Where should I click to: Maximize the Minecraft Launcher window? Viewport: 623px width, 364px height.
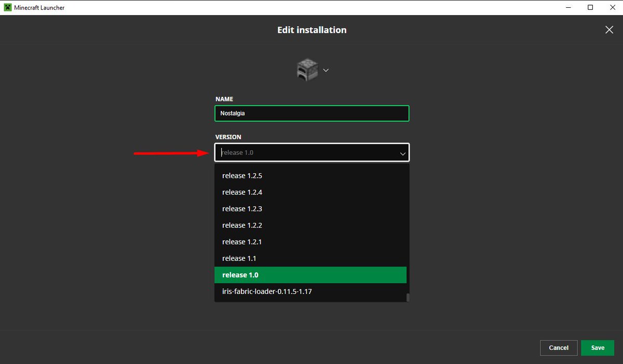pyautogui.click(x=590, y=7)
